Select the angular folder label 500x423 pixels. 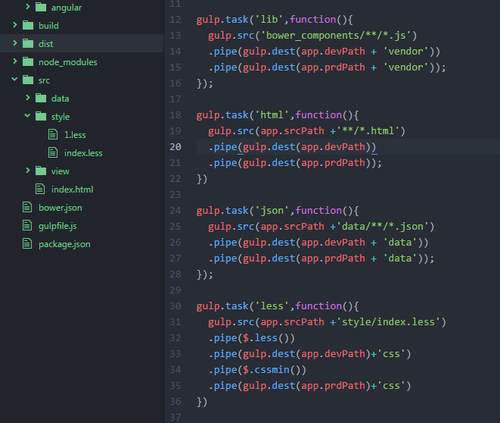tap(66, 8)
